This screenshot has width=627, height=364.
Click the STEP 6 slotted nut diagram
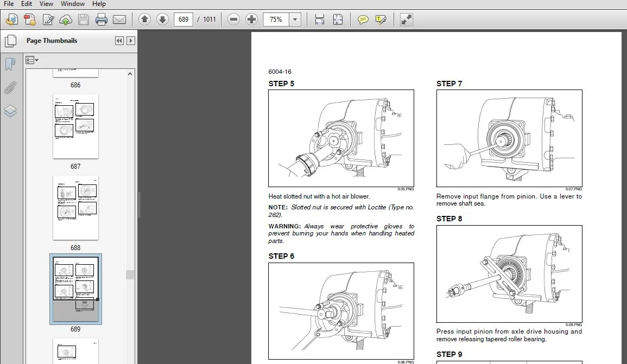pos(341,311)
